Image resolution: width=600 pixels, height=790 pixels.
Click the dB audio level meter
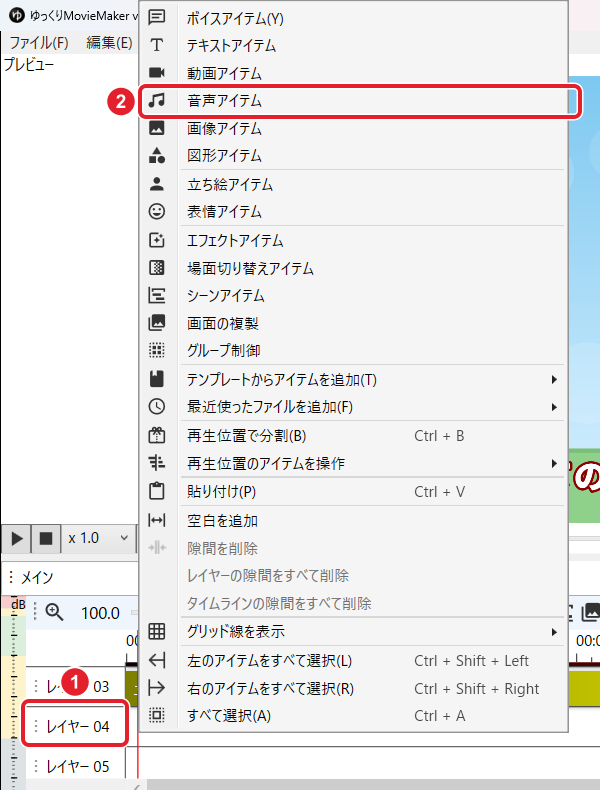[14, 693]
